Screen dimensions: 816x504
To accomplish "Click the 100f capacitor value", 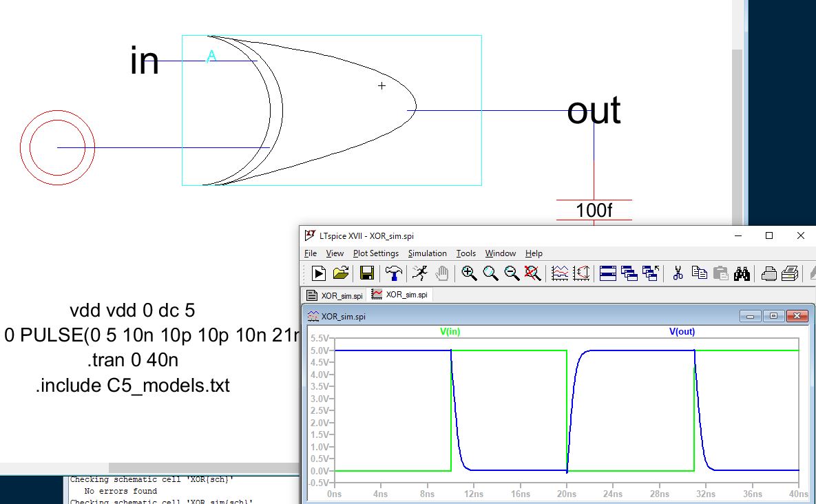I will pyautogui.click(x=594, y=210).
